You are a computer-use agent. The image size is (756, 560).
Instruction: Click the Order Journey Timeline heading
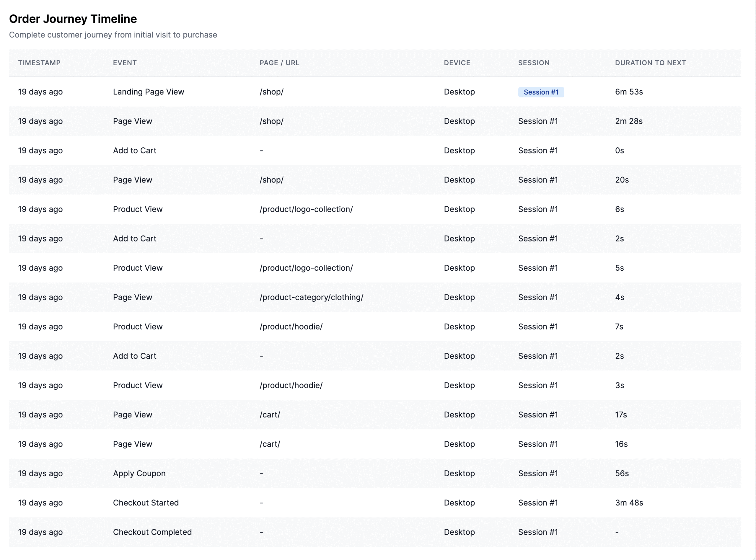(73, 19)
